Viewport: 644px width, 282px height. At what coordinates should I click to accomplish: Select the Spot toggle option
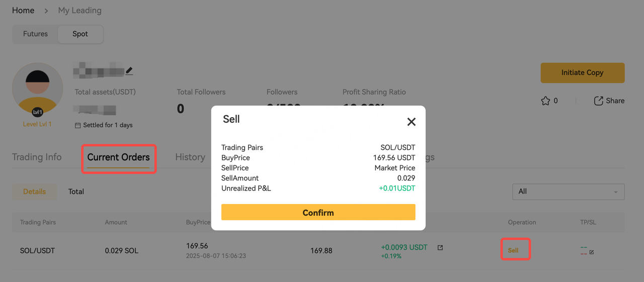(x=80, y=34)
